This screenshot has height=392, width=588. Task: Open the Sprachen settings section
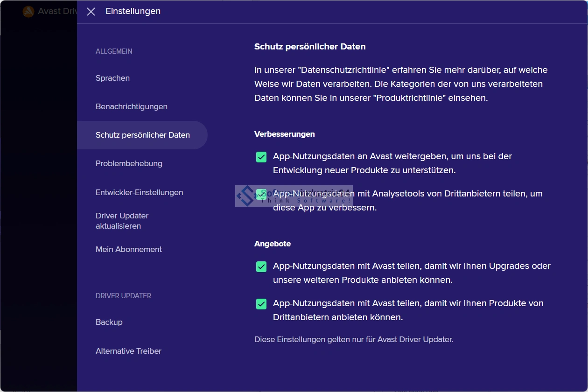(112, 78)
